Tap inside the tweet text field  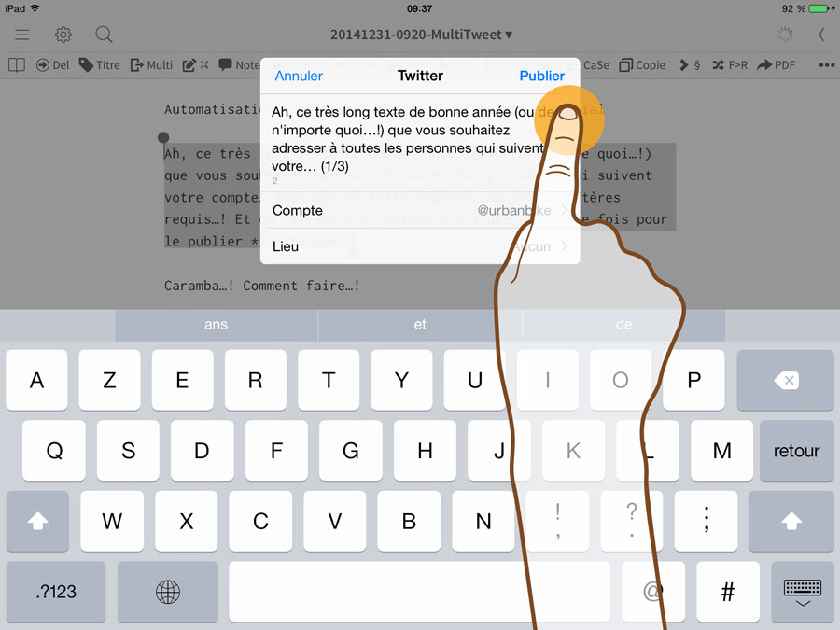point(392,140)
